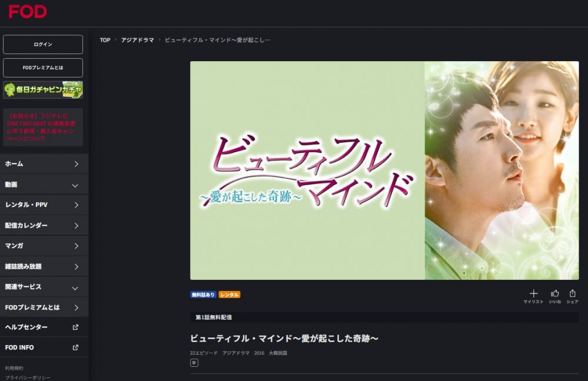Viewport: 588px width, 381px height.
Task: Open 雑誌読み放題 sidebar item
Action: click(x=44, y=266)
